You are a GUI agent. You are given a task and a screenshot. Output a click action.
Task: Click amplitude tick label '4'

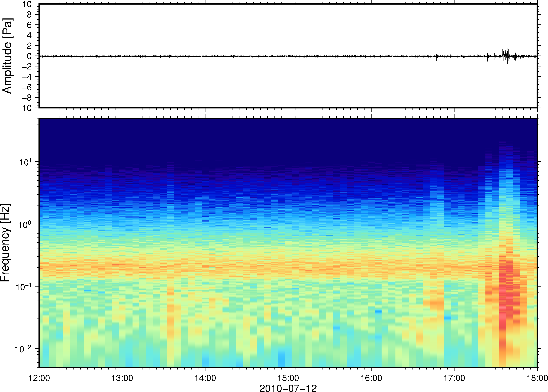pyautogui.click(x=30, y=35)
